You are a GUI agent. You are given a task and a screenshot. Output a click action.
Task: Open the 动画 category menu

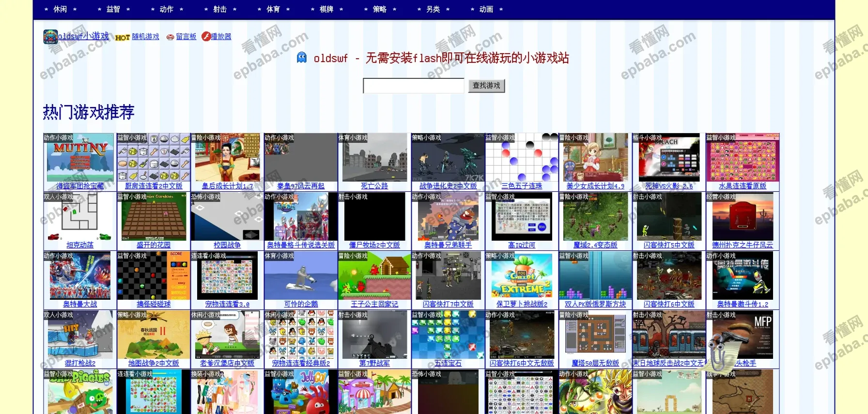coord(487,9)
